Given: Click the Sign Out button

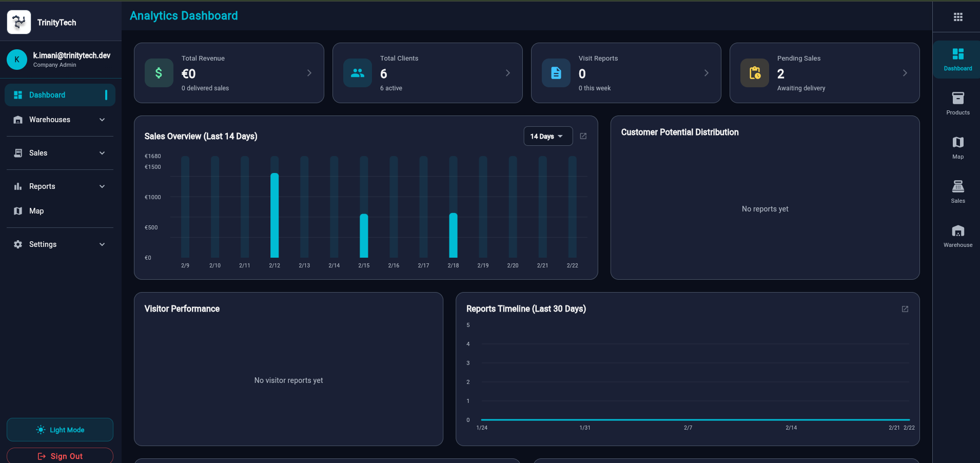Looking at the screenshot, I should (x=60, y=456).
